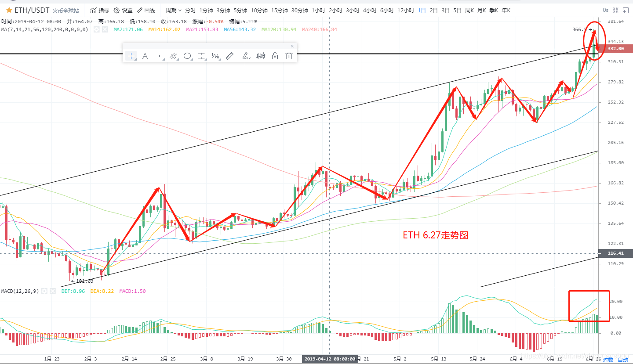Switch to 季K quarterly candles
Screen dimensions: 633x364
(494, 10)
